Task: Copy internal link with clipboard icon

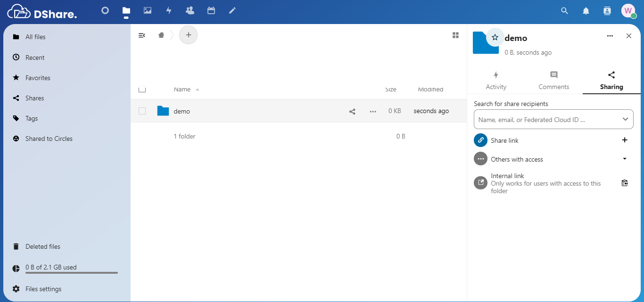Action: (x=625, y=183)
